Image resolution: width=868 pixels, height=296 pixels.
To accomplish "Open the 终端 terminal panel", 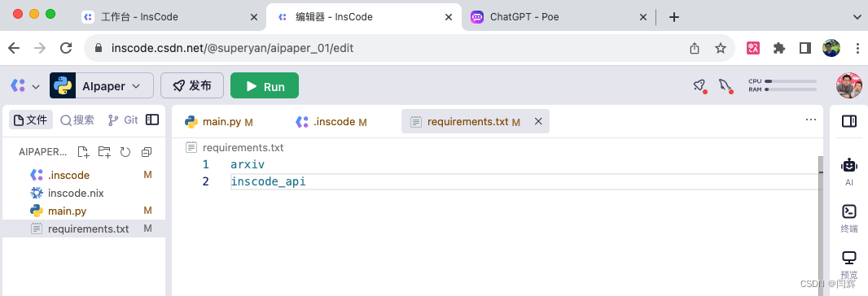I will point(848,218).
